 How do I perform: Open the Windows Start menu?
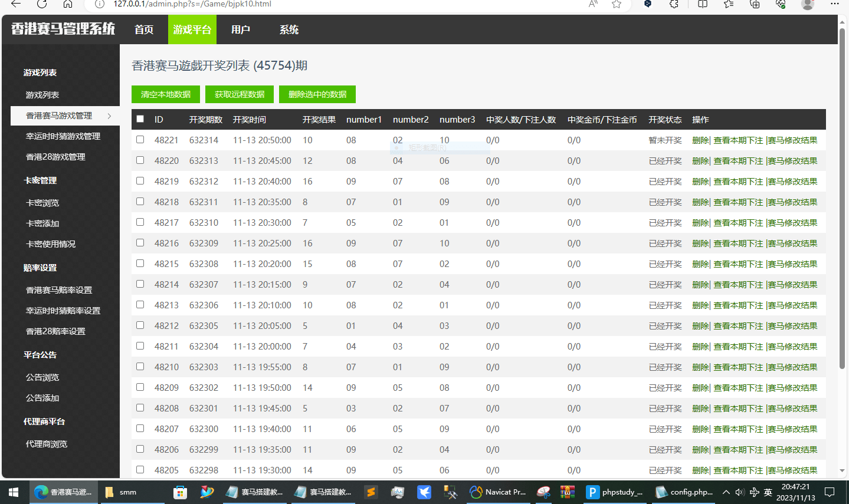tap(14, 492)
